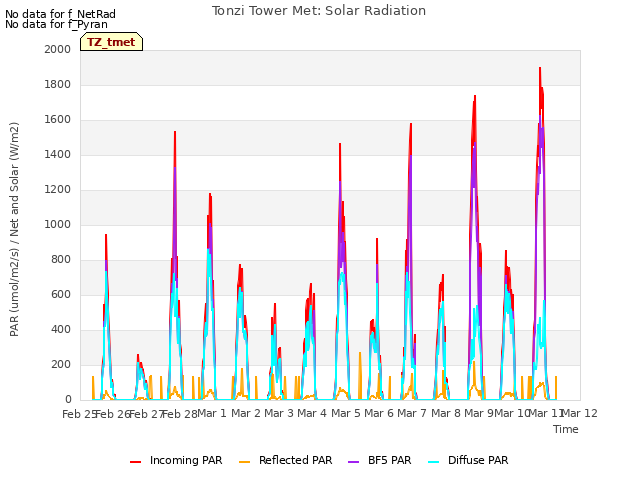Click the 1200 y-axis tick label
The height and width of the screenshot is (480, 640).
coord(58,189)
